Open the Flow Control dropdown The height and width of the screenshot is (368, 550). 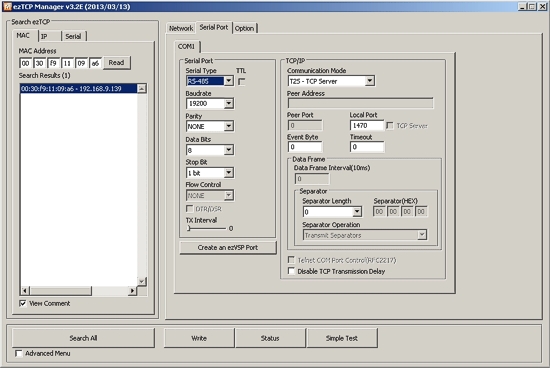point(229,195)
